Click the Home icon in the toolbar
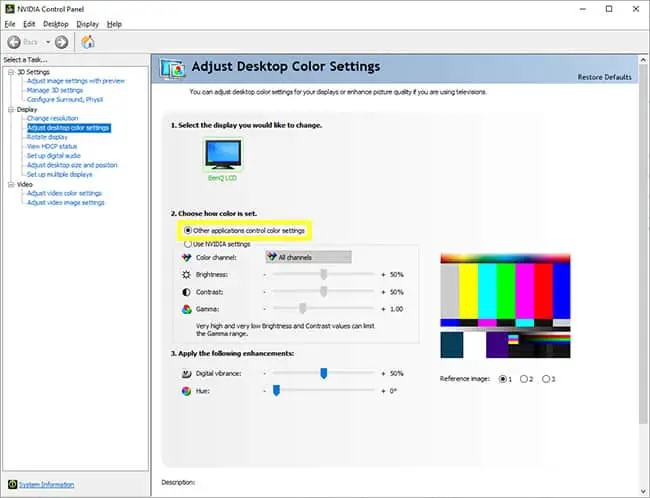650x498 pixels. [x=88, y=42]
